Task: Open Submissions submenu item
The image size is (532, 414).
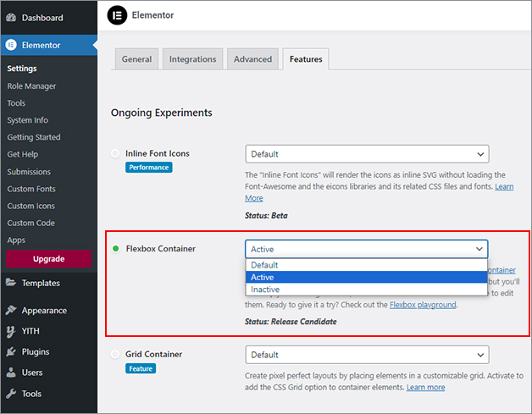Action: tap(29, 172)
